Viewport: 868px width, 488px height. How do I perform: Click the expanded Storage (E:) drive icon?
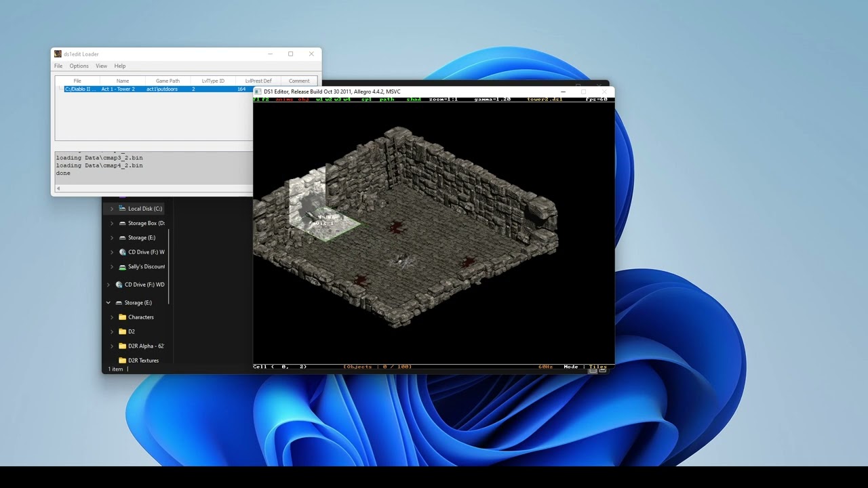119,303
